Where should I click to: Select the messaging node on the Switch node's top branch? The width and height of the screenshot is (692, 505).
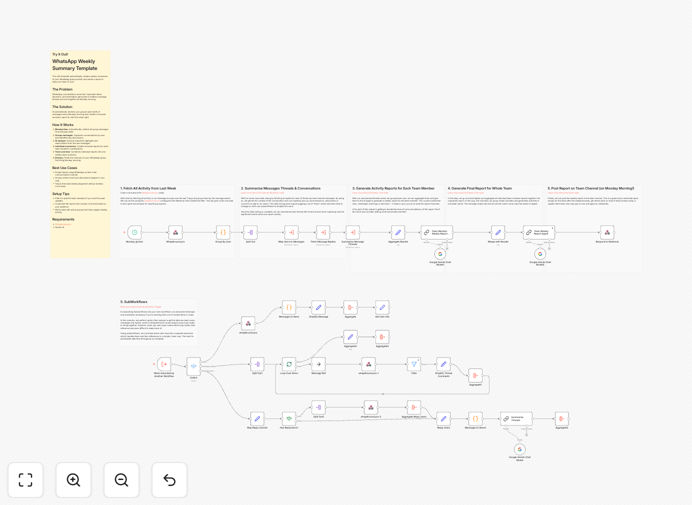coord(248,324)
